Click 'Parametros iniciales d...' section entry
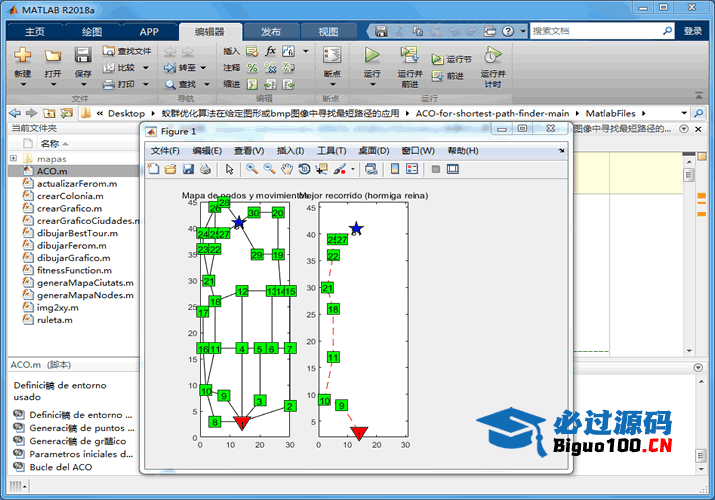The image size is (715, 500). pyautogui.click(x=81, y=454)
